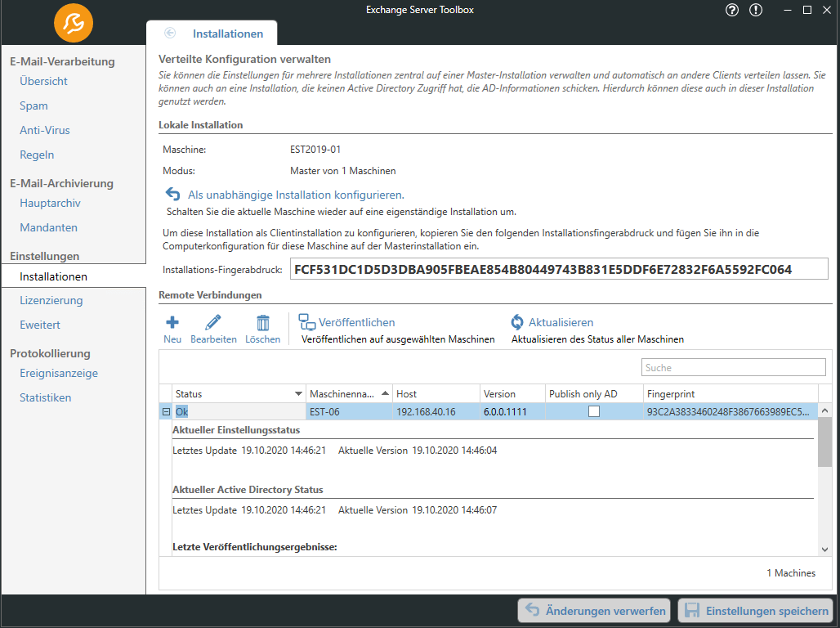The height and width of the screenshot is (628, 840).
Task: Click the Publish only AD column header
Action: click(594, 393)
